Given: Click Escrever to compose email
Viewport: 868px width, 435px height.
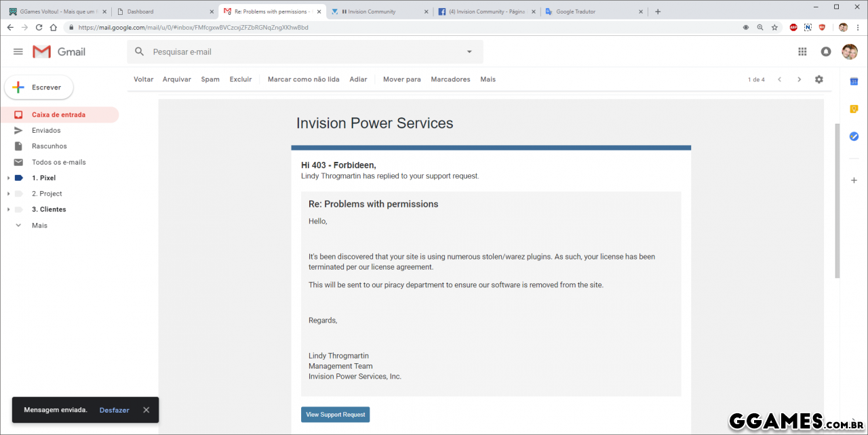Looking at the screenshot, I should point(39,87).
